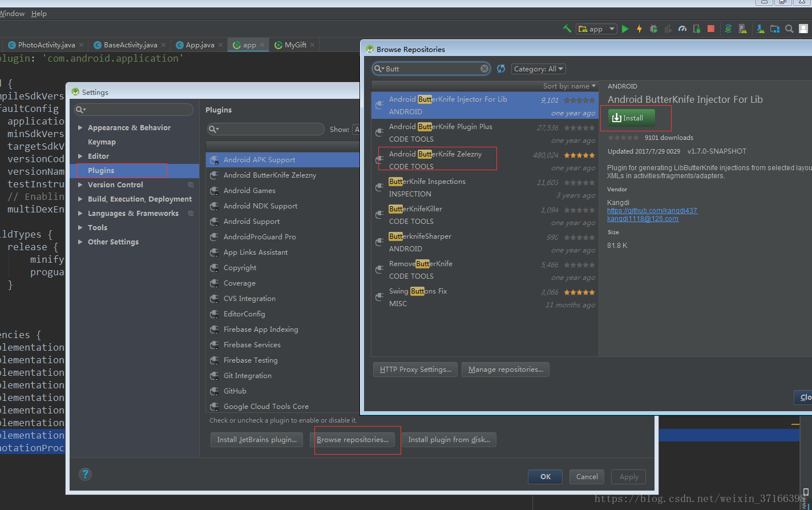Open the help question mark icon in Settings
The width and height of the screenshot is (812, 510).
coord(85,474)
